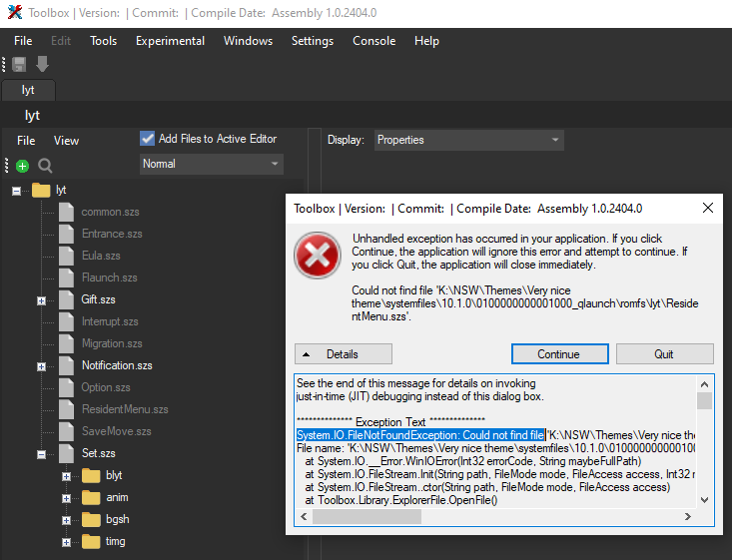This screenshot has height=560, width=732.
Task: Click the scroll-up arrow in details box
Action: pyautogui.click(x=704, y=384)
